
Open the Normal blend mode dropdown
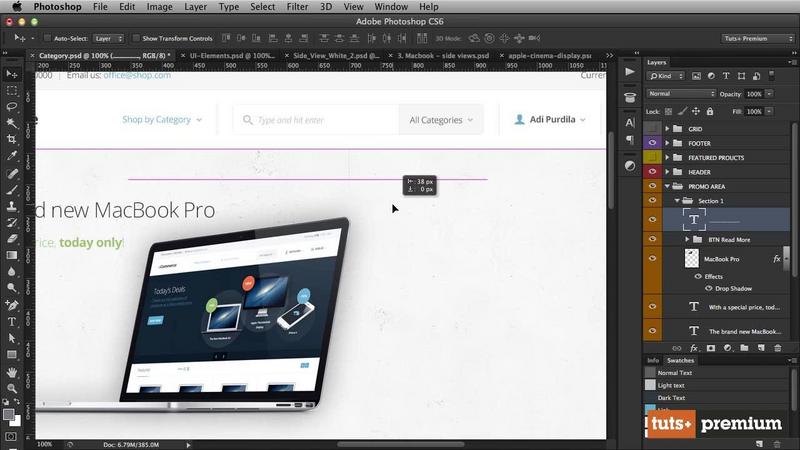point(681,94)
